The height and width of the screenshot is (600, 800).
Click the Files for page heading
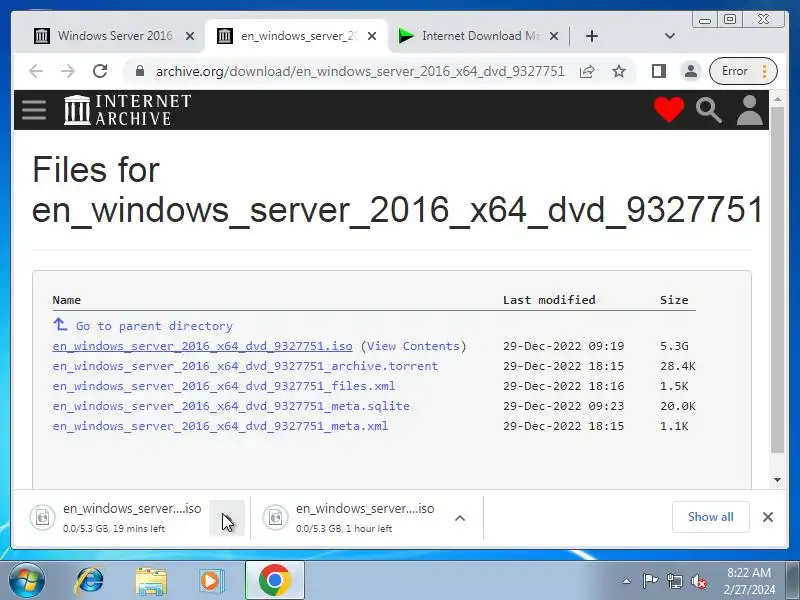(397, 189)
